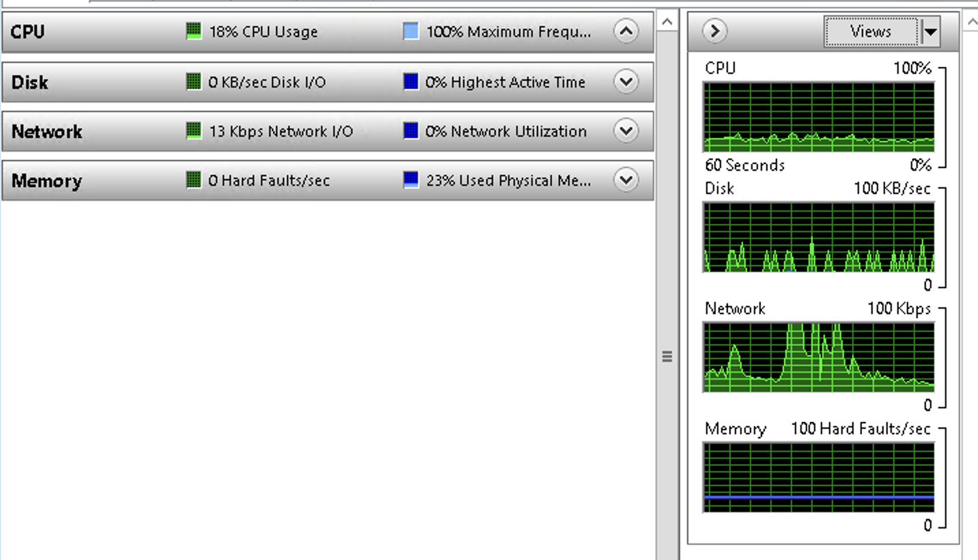Screen dimensions: 978x560
Task: Click the green Disk I/O indicator icon
Action: 194,82
